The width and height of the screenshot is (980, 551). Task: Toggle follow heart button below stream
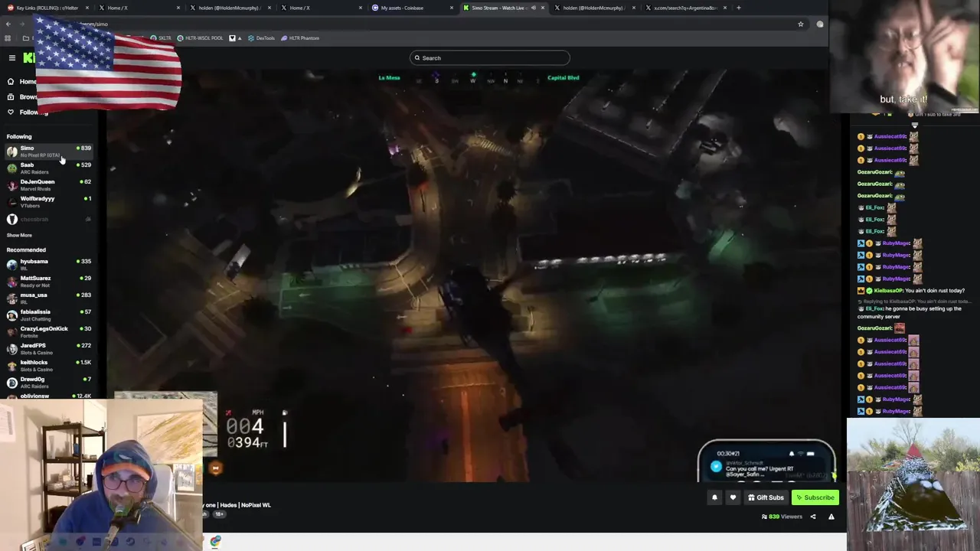(733, 497)
